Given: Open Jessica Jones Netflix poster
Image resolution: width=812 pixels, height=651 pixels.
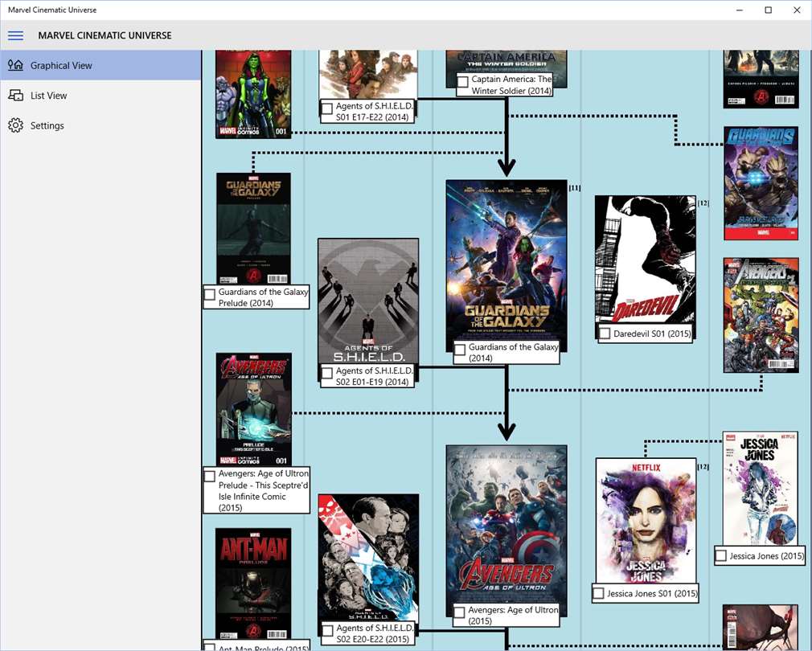Looking at the screenshot, I should click(x=646, y=521).
